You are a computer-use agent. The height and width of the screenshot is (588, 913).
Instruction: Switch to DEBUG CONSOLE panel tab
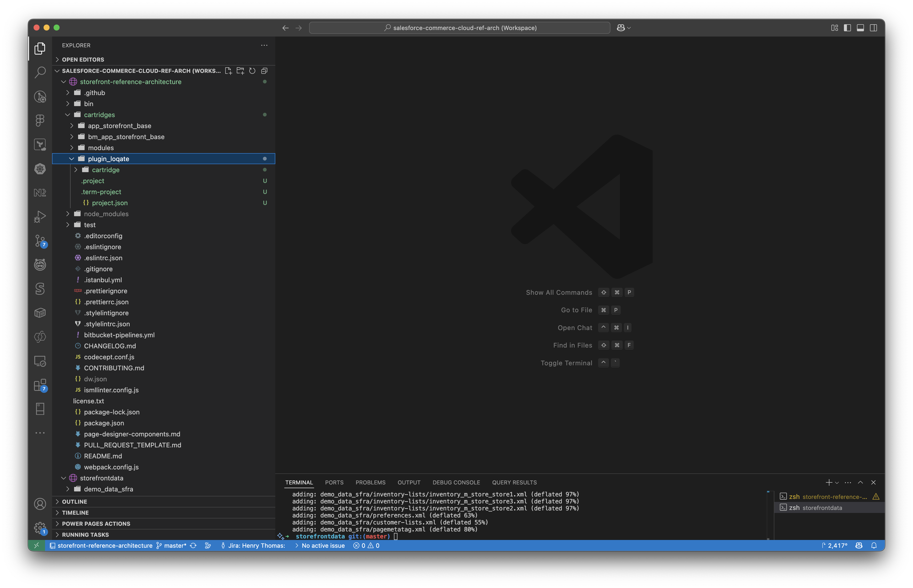point(456,483)
